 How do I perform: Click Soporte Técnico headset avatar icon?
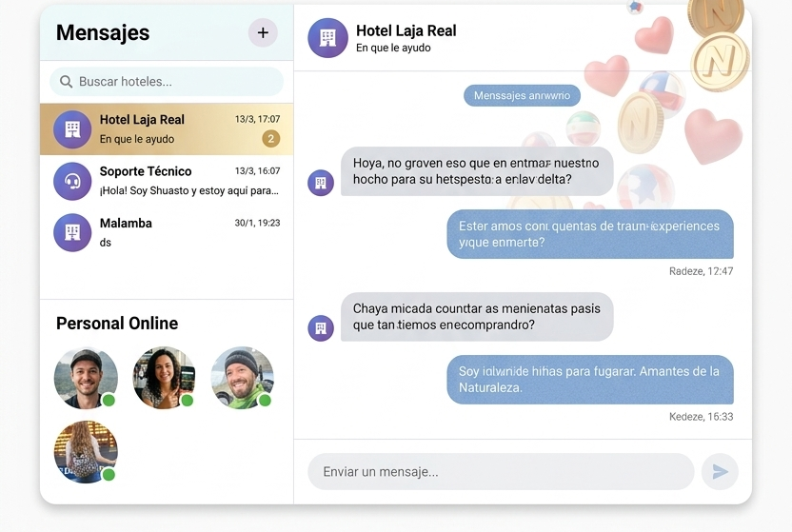72,181
